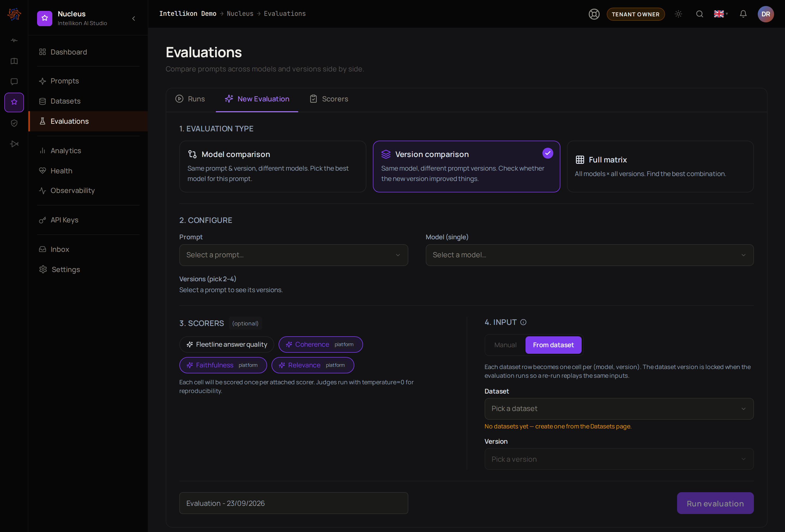Click the Health heart icon
This screenshot has width=785, height=532.
point(42,171)
